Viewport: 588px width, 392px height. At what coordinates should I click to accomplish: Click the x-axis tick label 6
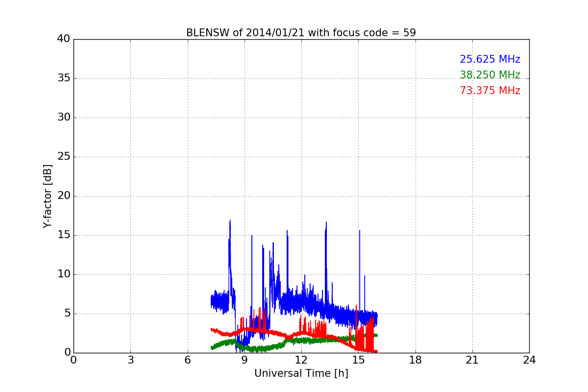[x=187, y=360]
